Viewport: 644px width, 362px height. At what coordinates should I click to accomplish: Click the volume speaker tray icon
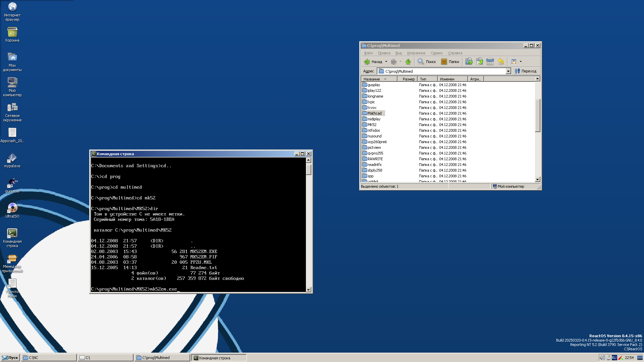(x=602, y=358)
